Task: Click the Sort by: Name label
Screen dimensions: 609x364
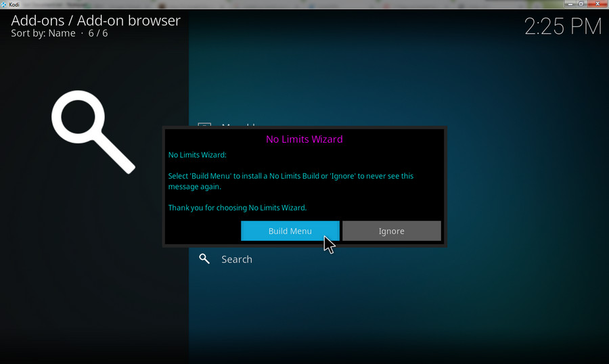Action: (x=43, y=33)
